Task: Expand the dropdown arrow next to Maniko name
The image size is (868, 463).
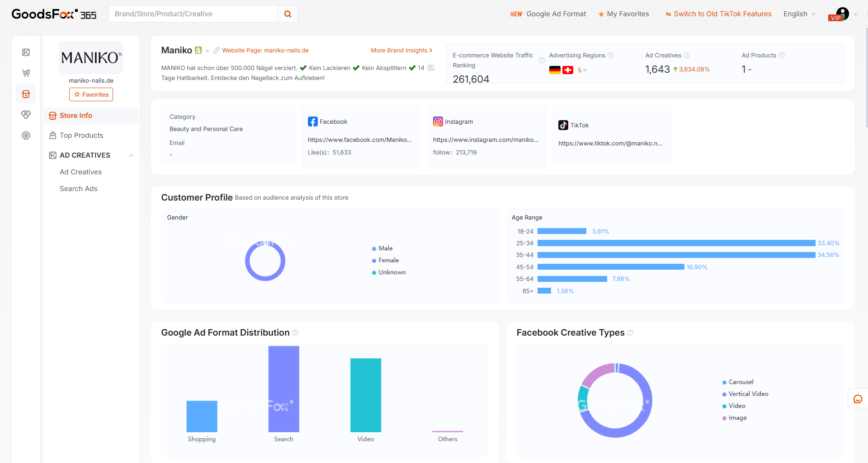Action: point(208,51)
